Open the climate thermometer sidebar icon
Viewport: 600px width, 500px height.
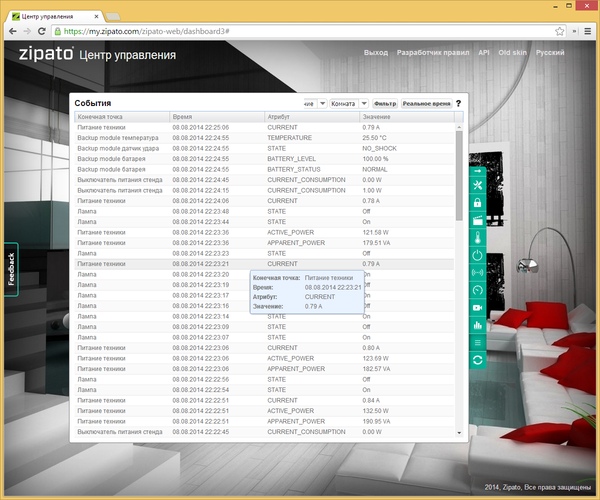(x=478, y=238)
